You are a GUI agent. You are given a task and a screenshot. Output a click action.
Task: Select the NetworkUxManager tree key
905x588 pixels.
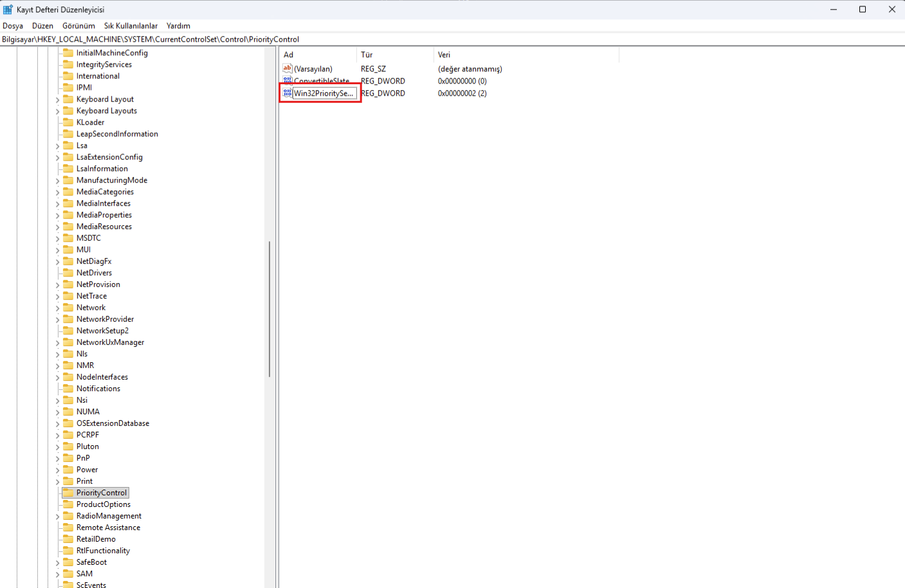coord(111,342)
